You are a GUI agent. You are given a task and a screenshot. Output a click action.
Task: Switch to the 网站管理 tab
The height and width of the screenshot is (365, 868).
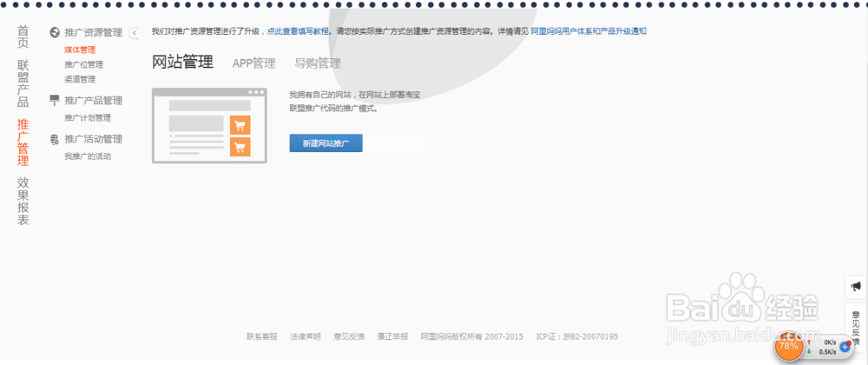pyautogui.click(x=182, y=63)
